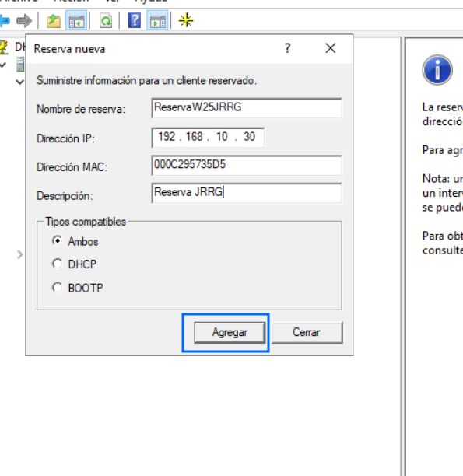
Task: Click the Up one level folder icon
Action: 54,21
